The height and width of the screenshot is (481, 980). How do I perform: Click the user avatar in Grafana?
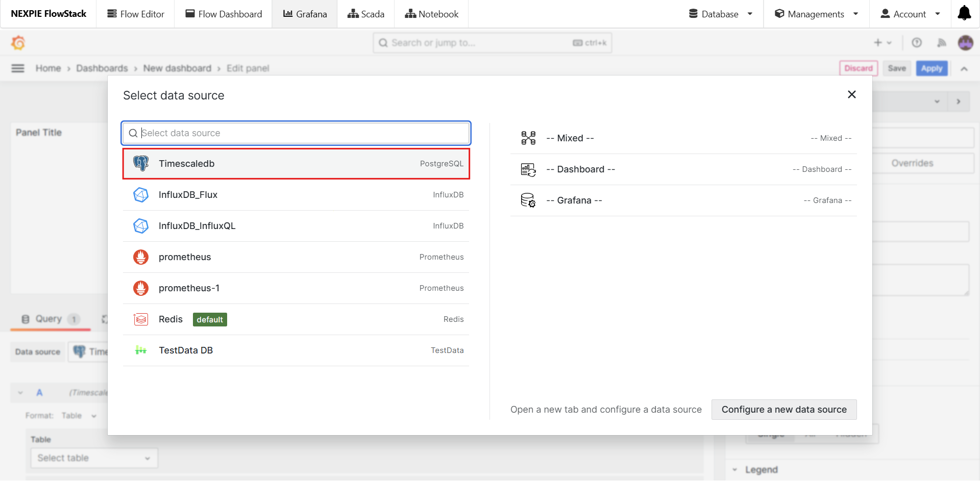point(966,43)
